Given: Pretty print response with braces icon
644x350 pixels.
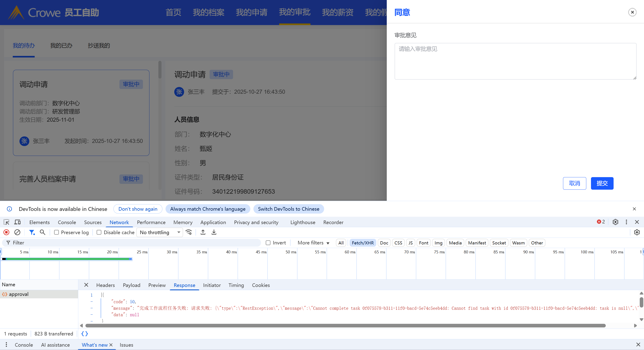Looking at the screenshot, I should (85, 333).
